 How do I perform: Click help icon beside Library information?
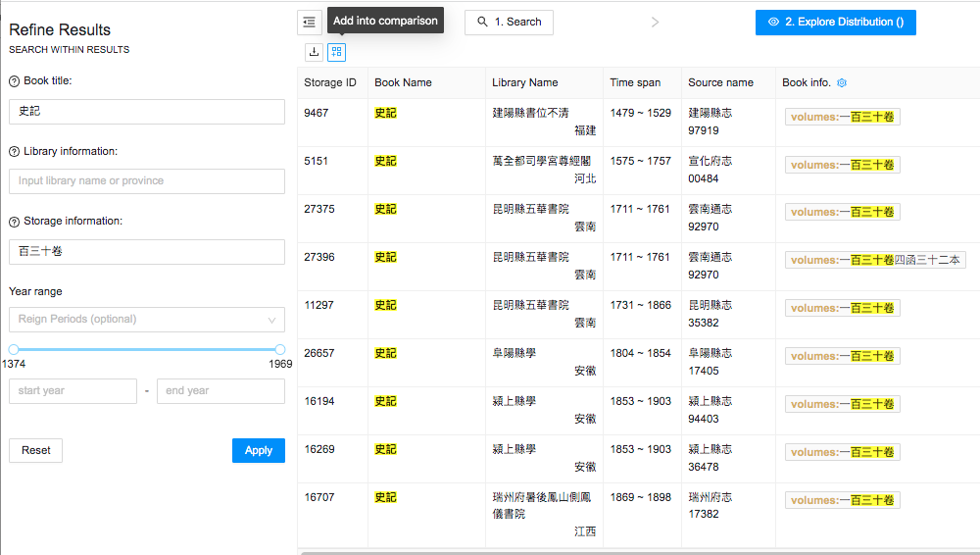(15, 152)
